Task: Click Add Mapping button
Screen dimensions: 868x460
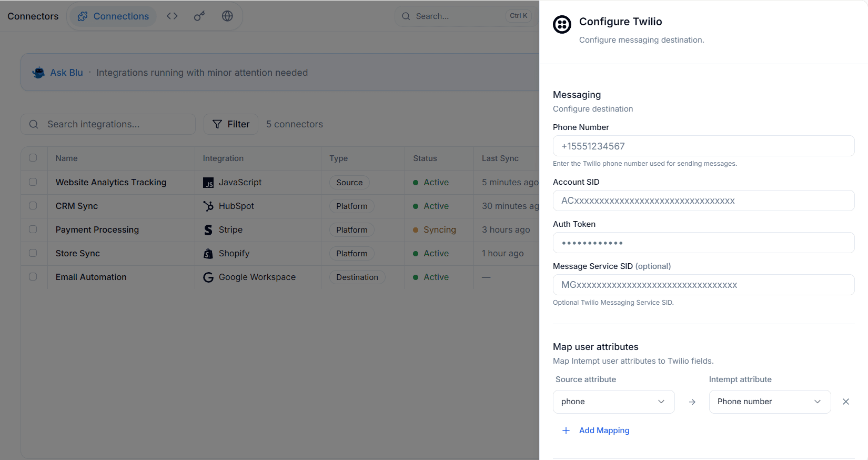Action: pos(597,431)
